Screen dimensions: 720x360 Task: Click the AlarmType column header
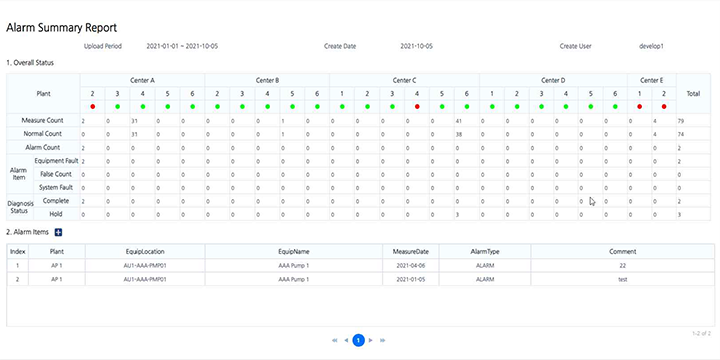485,252
